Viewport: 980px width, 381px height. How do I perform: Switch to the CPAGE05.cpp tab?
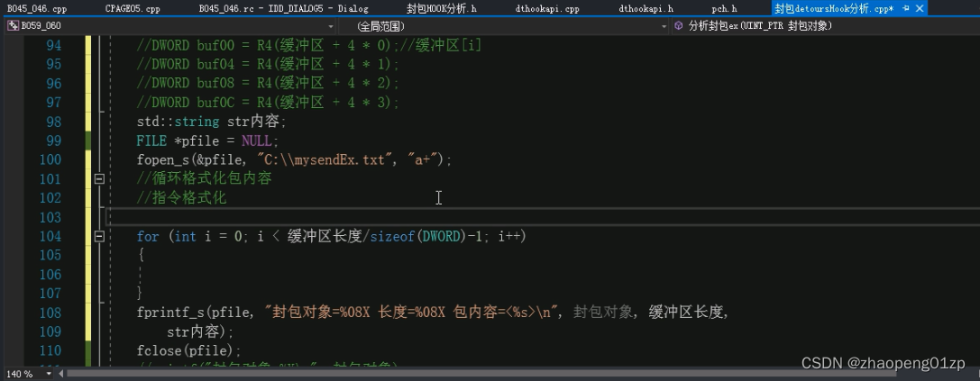pyautogui.click(x=133, y=9)
